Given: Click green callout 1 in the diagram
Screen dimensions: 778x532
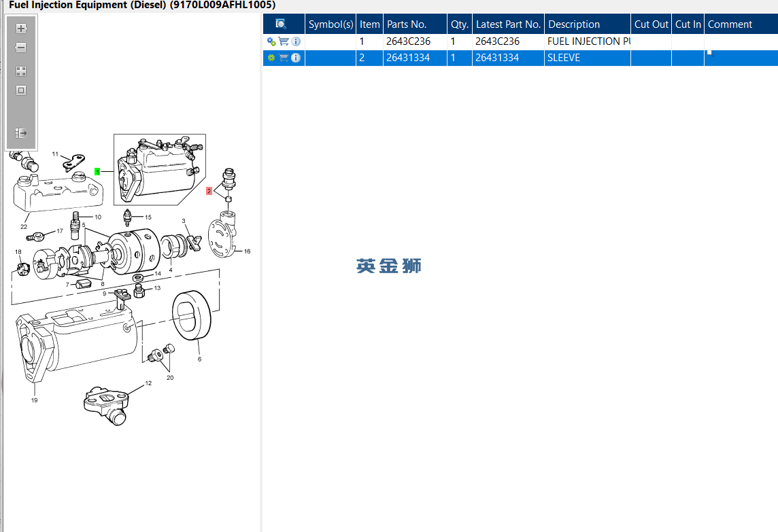Looking at the screenshot, I should (97, 171).
